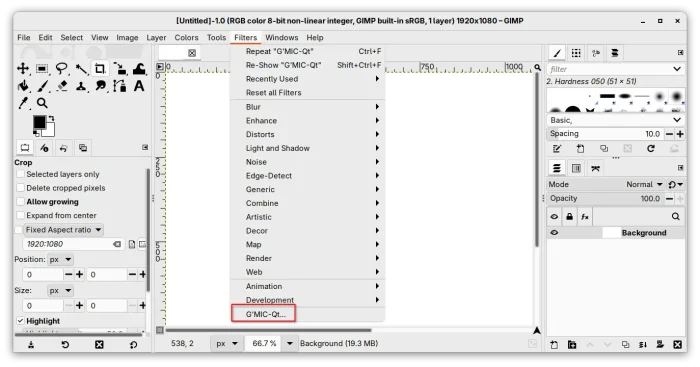Switch to the Images tab
Screen dimensions: 700x367
click(x=83, y=148)
